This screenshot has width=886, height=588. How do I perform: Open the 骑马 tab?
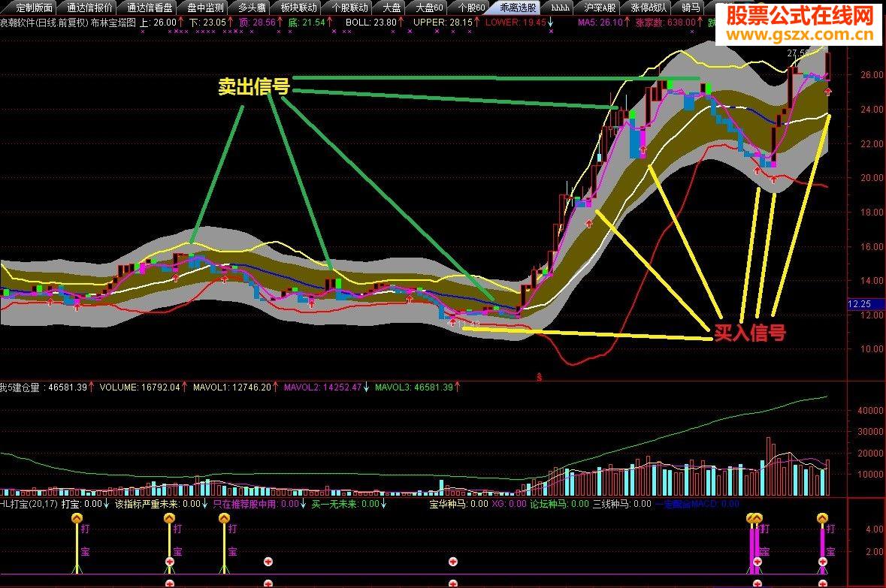[x=690, y=8]
